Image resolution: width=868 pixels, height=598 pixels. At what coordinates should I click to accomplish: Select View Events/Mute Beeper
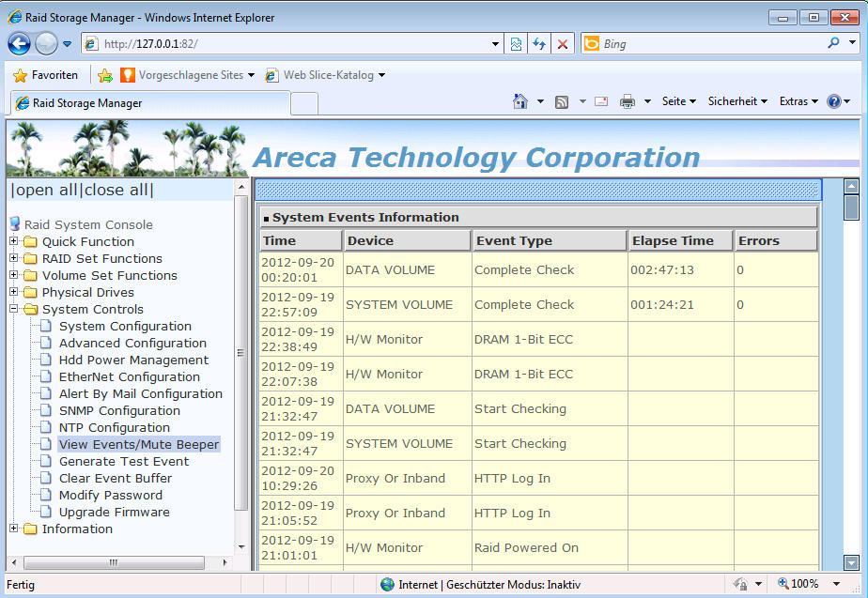(x=139, y=444)
